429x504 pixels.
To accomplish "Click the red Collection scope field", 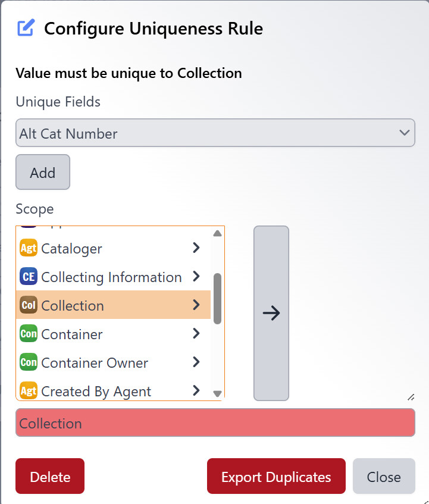I will (x=215, y=423).
